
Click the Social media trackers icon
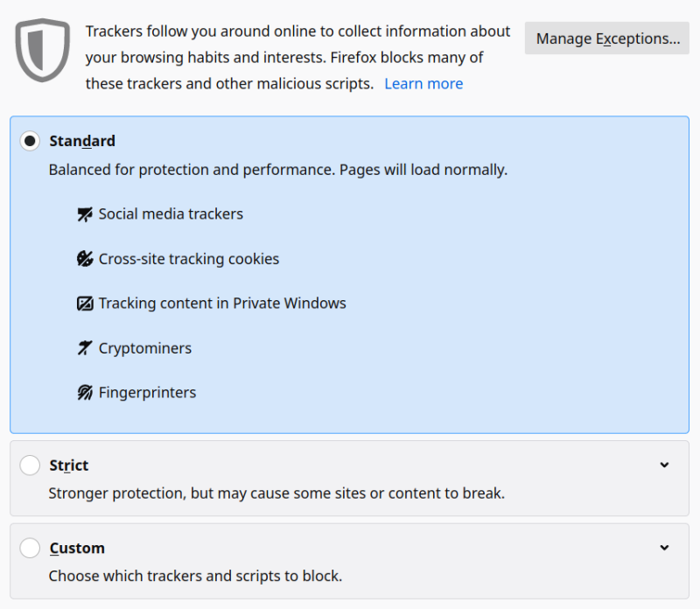pyautogui.click(x=85, y=213)
